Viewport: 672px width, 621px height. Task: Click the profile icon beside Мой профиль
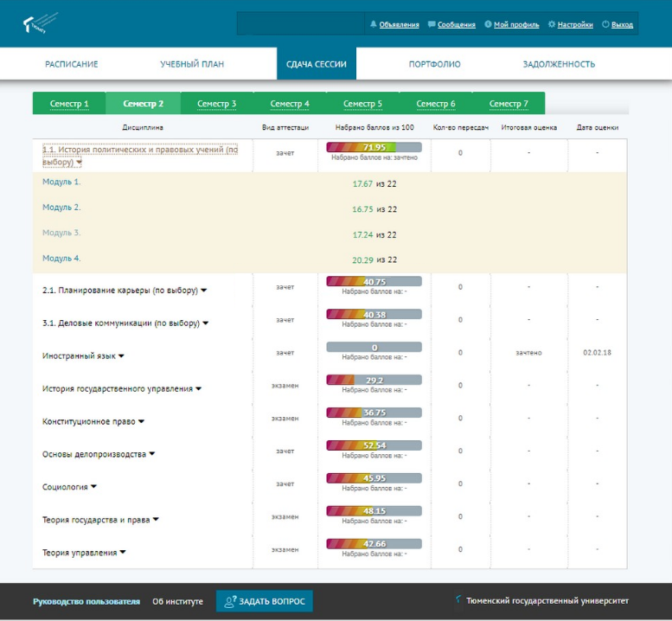tap(488, 25)
